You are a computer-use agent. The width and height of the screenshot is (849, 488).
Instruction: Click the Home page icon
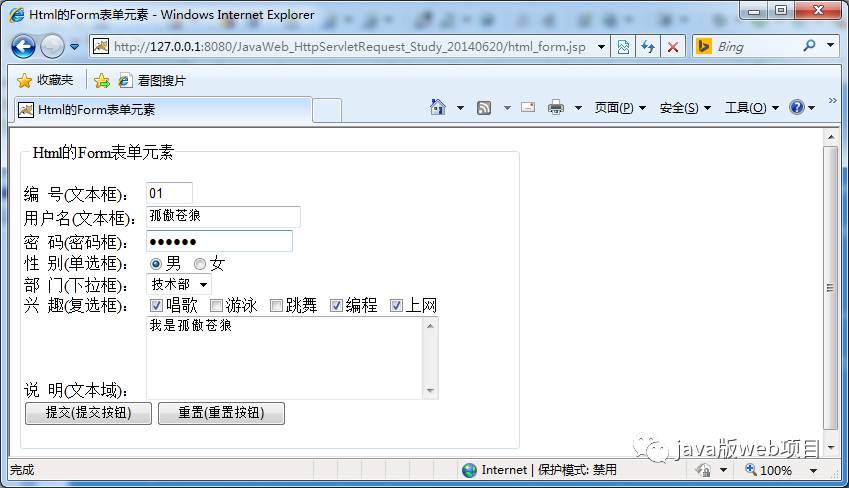click(x=437, y=107)
